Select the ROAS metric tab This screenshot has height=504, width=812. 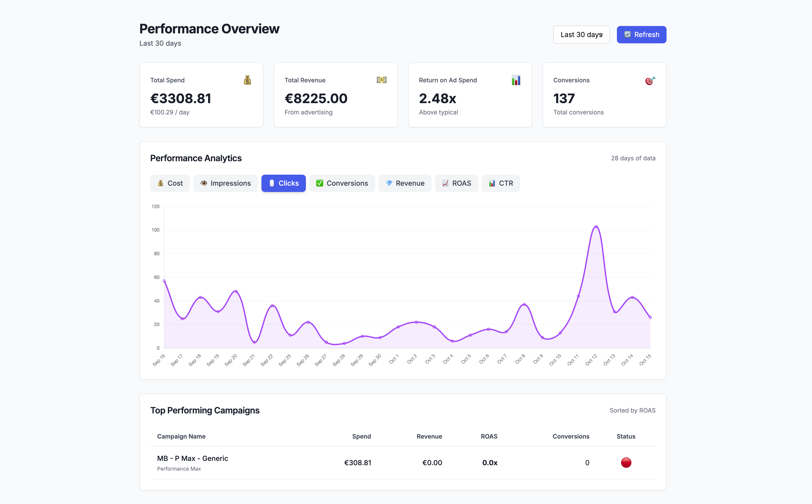point(456,183)
